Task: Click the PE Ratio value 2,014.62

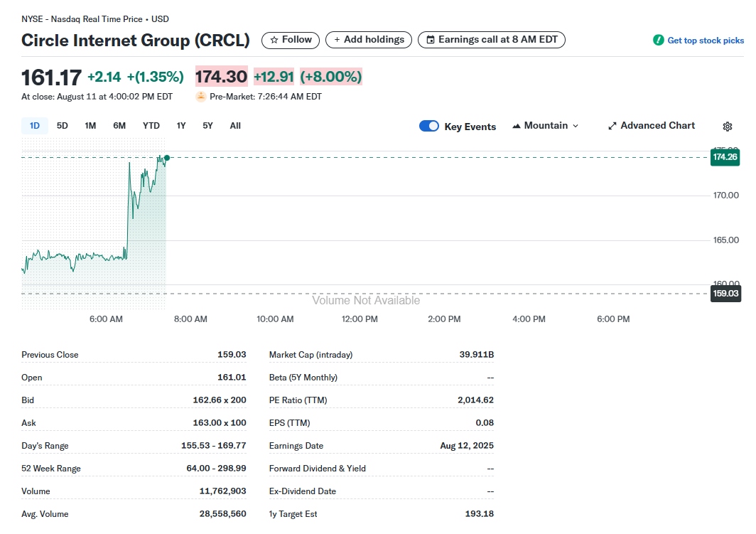Action: click(475, 400)
